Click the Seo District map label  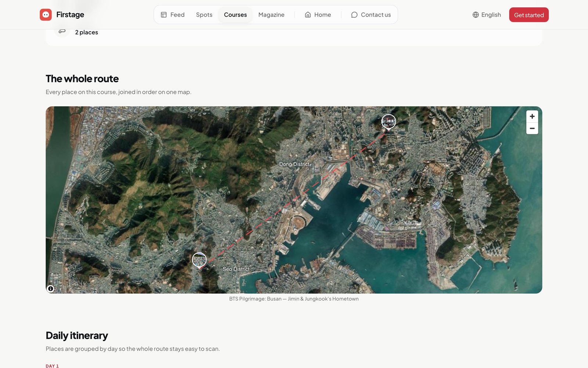tap(236, 269)
